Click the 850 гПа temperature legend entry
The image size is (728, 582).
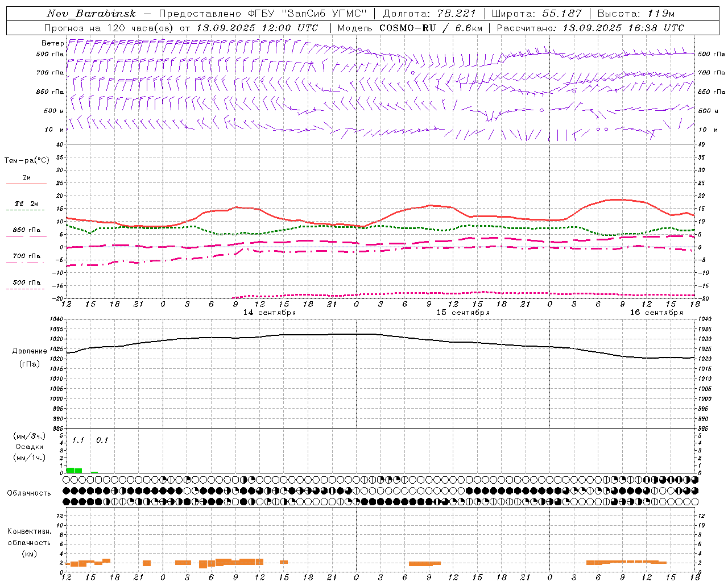(27, 230)
